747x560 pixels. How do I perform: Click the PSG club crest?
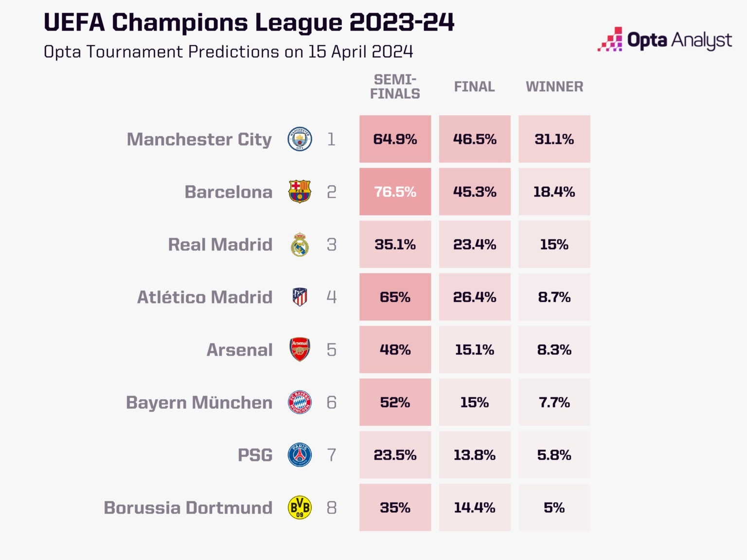[300, 455]
